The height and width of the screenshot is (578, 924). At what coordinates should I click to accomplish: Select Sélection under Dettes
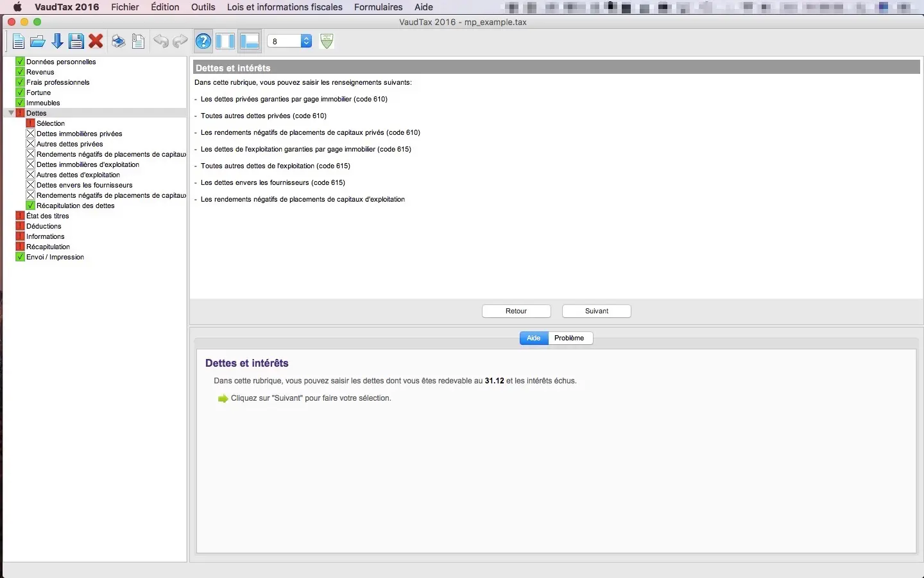click(x=51, y=123)
